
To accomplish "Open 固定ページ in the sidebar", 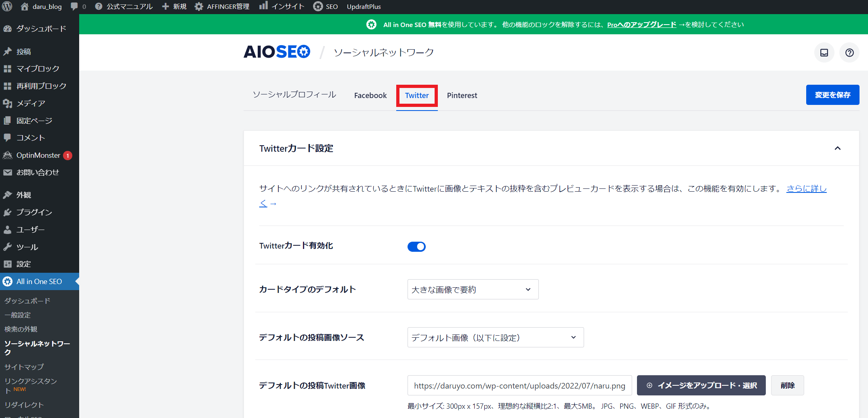I will click(40, 121).
